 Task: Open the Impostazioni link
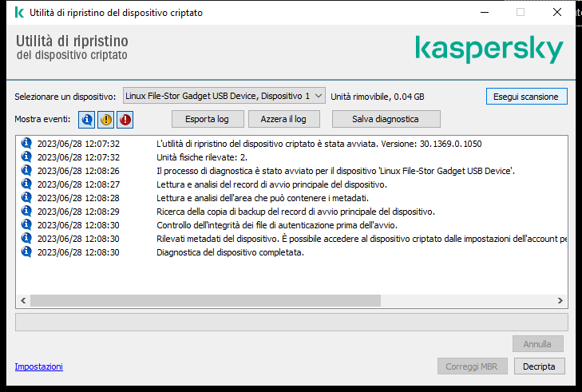pyautogui.click(x=39, y=366)
